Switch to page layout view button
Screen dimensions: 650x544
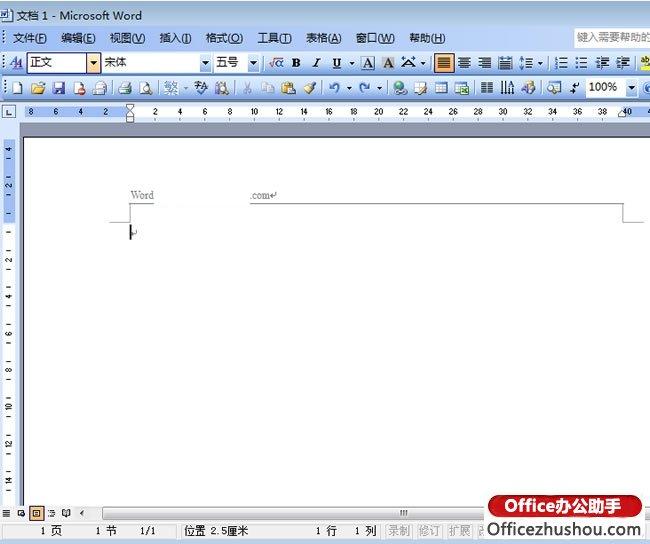36,513
